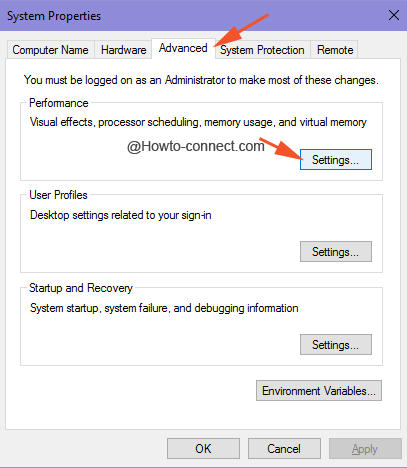
Task: Click the Startup and Recovery group label
Action: (81, 288)
